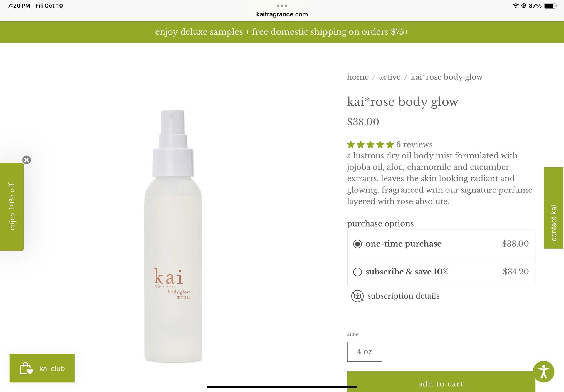Screen dimensions: 564x392
Task: Click the kai club shopping bag icon
Action: click(26, 368)
